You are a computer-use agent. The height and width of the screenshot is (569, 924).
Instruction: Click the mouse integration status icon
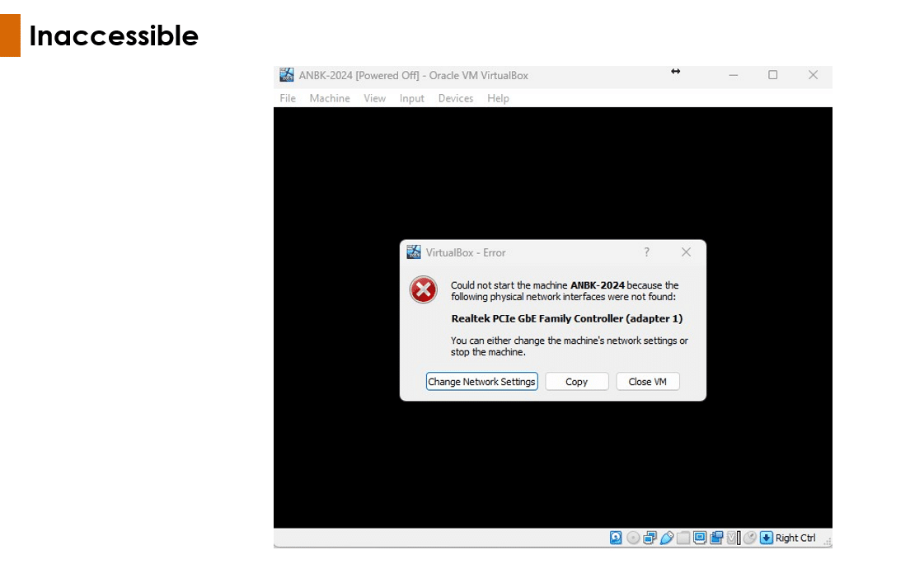(749, 538)
